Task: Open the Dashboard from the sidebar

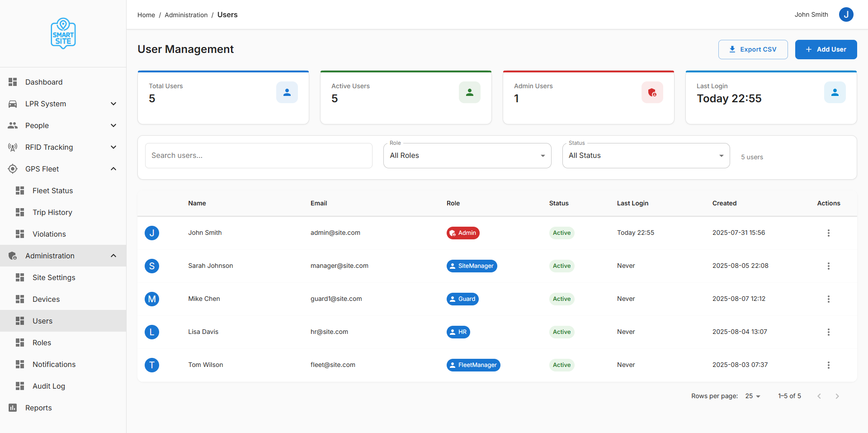Action: point(44,82)
